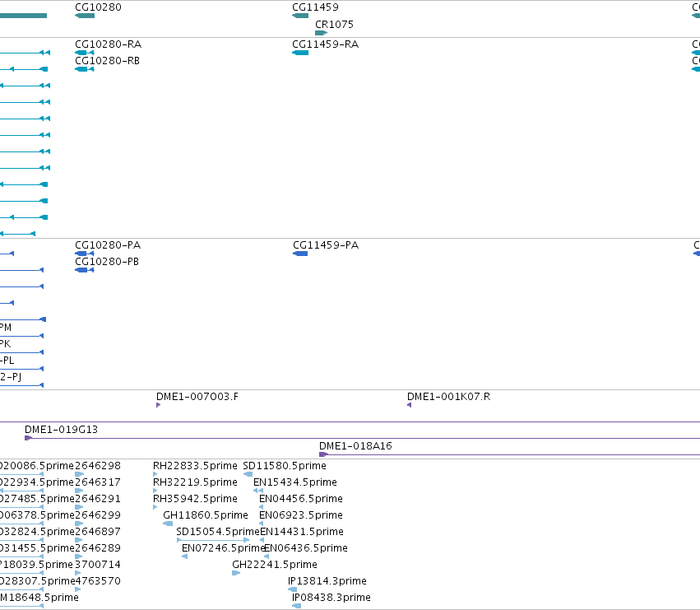Click the IP08438.3prime EST glyph
700x610 pixels.
click(296, 606)
